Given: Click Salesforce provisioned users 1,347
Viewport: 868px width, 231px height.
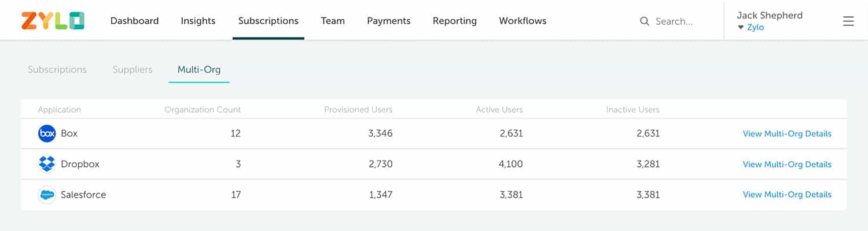Looking at the screenshot, I should (380, 195).
